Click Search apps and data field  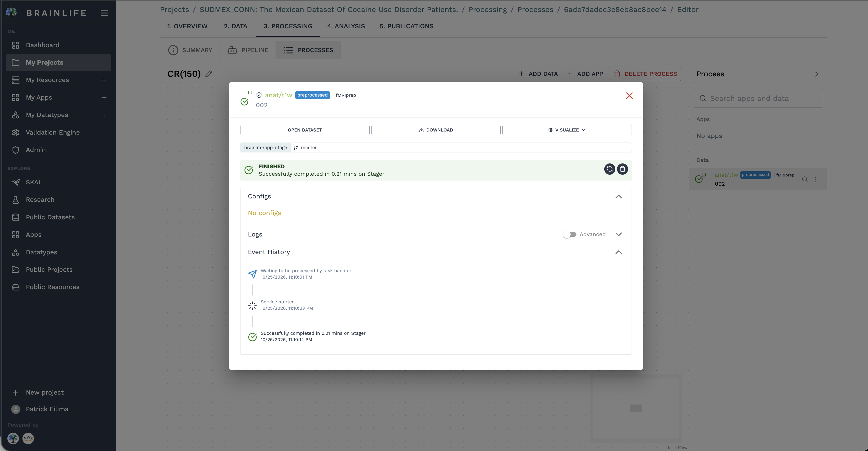[x=758, y=98]
